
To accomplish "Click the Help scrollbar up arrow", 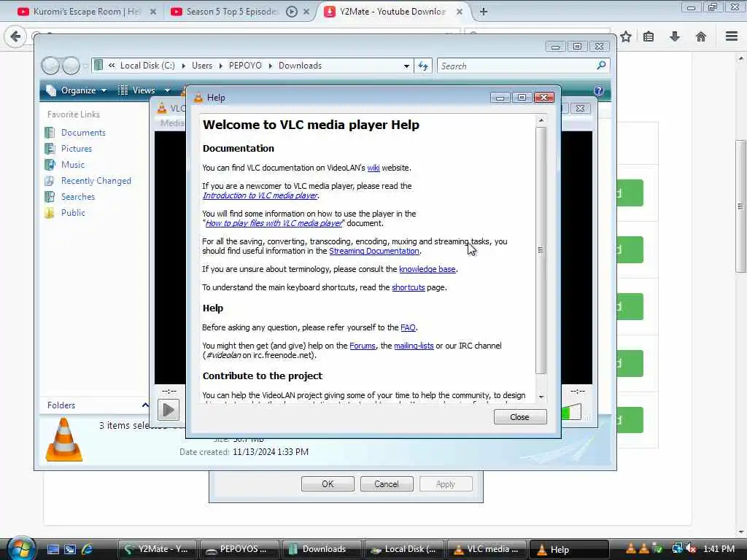I will 541,120.
